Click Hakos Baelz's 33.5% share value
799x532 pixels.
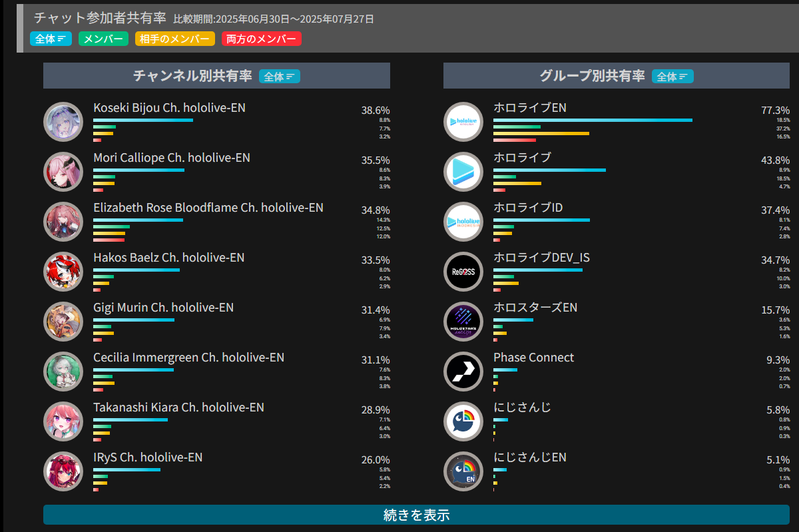pos(376,260)
